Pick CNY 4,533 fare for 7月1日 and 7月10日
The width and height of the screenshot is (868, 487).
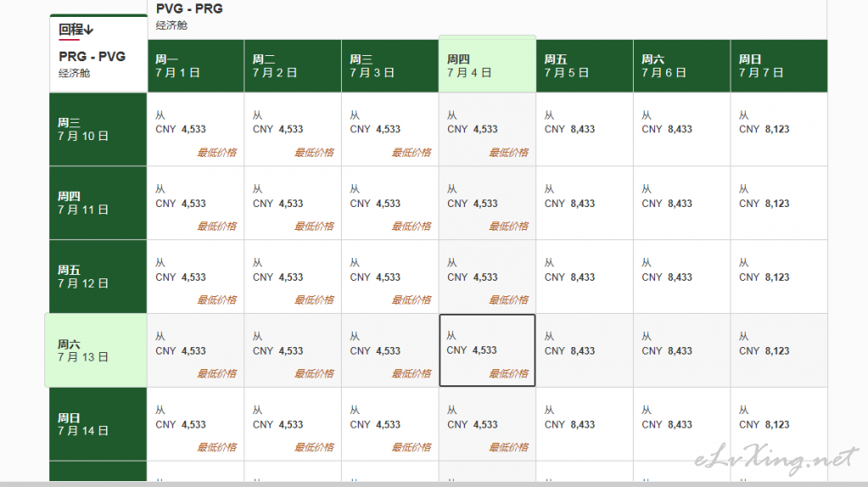pos(195,130)
